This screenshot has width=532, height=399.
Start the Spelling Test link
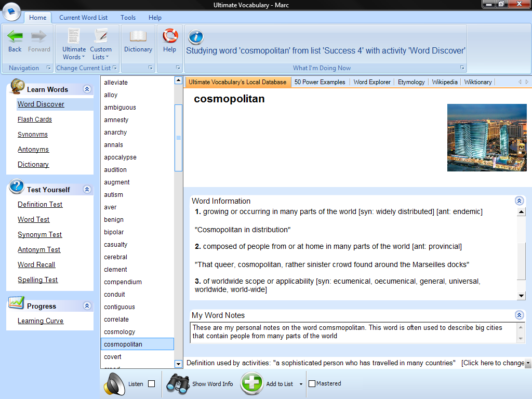pos(37,280)
